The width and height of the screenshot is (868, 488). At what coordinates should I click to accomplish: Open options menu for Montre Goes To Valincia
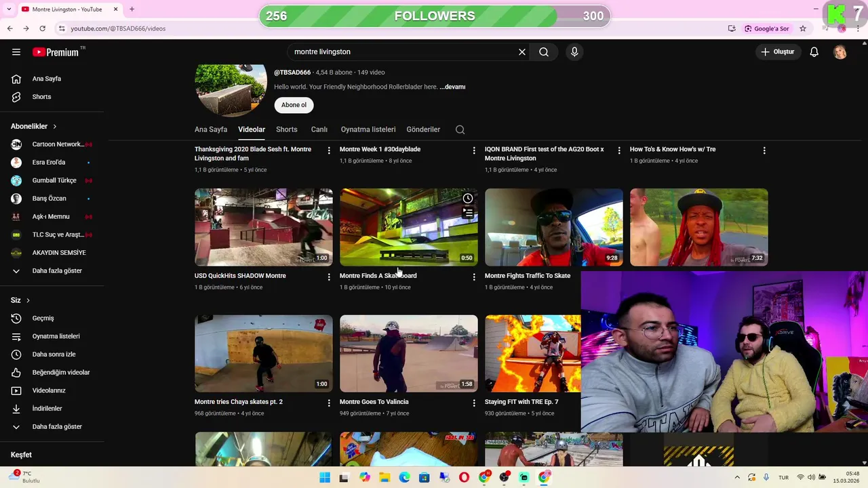[474, 403]
